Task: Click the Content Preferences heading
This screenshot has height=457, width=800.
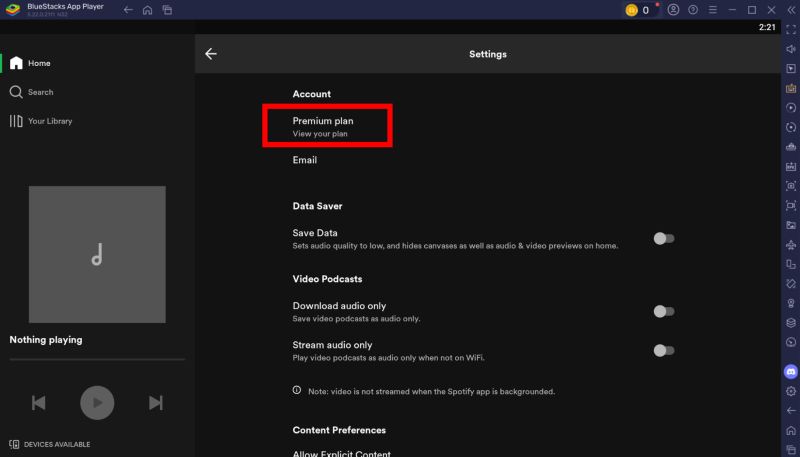Action: click(339, 430)
